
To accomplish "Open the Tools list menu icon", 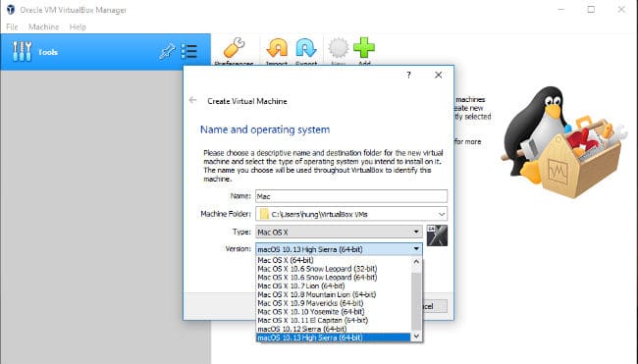I will click(189, 52).
